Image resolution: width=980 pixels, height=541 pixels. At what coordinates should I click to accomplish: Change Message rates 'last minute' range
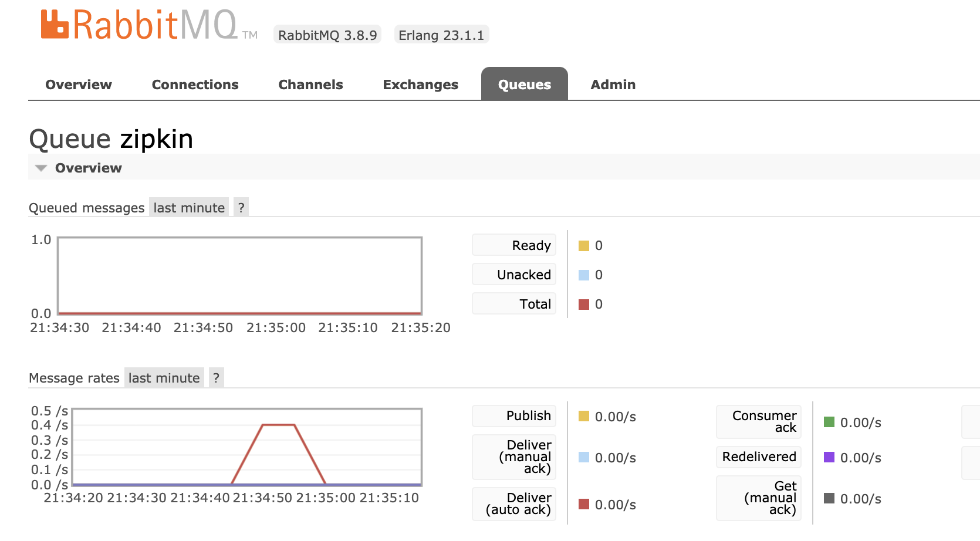(164, 378)
